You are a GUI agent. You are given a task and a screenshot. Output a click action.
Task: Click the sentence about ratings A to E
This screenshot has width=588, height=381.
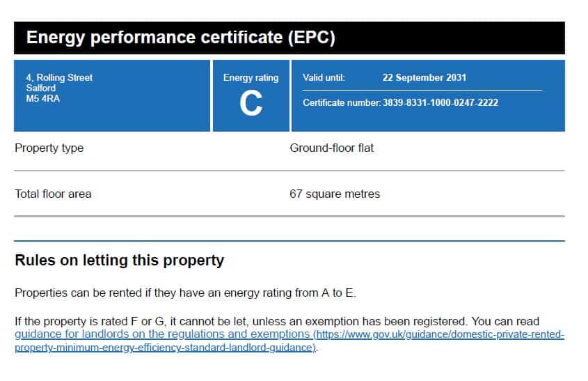(185, 293)
